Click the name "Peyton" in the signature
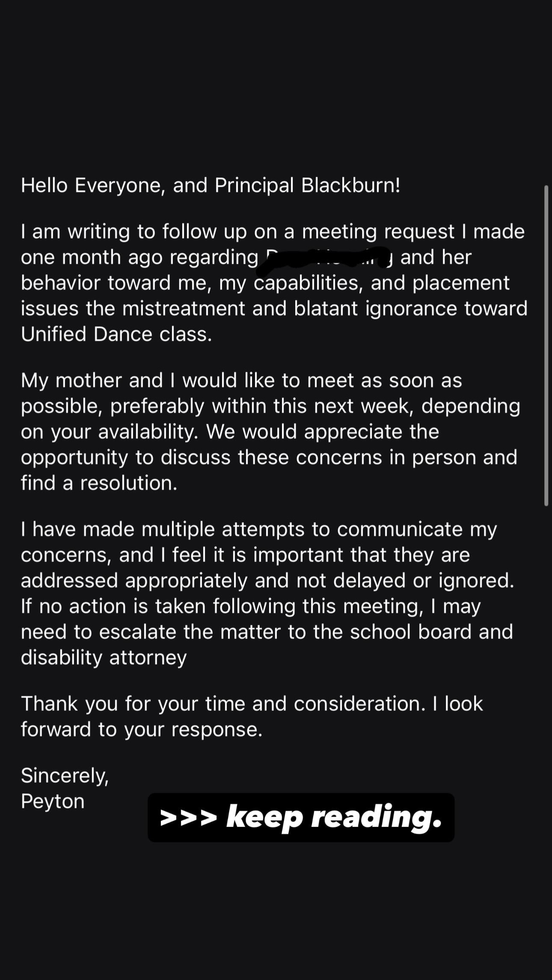552x980 pixels. tap(53, 801)
